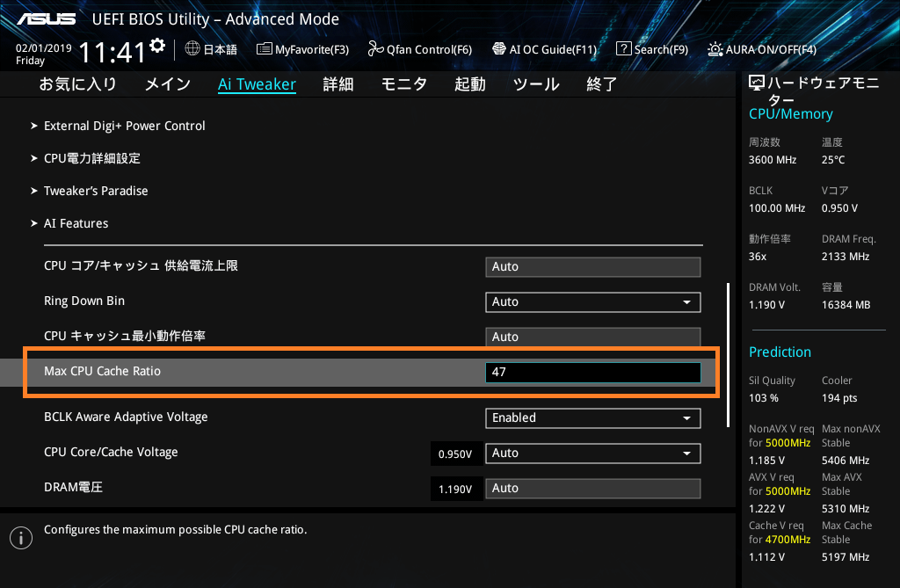Open BCLK Aware Adaptive Voltage dropdown
The image size is (900, 588).
(x=593, y=418)
